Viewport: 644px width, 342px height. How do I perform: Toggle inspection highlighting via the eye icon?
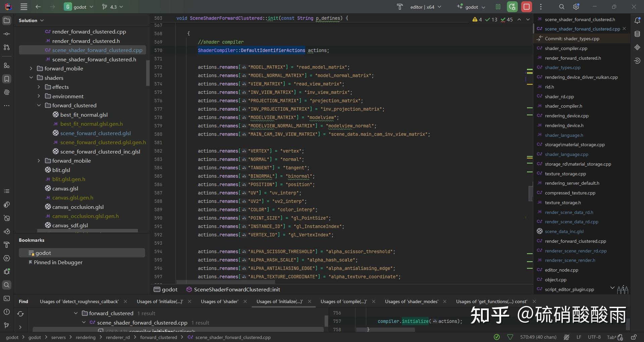[x=567, y=337]
